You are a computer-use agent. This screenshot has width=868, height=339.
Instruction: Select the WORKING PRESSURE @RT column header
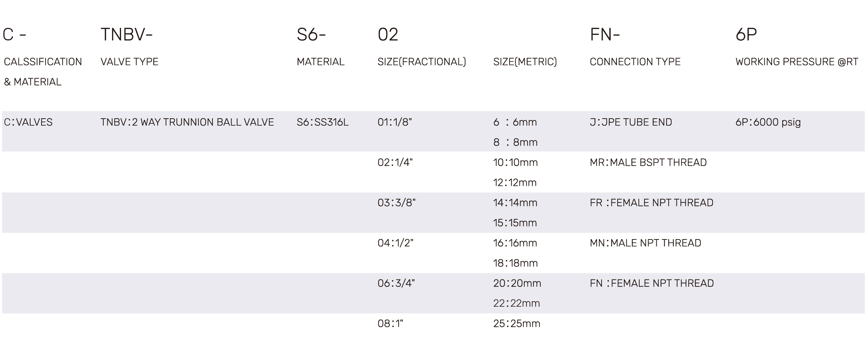coord(797,62)
